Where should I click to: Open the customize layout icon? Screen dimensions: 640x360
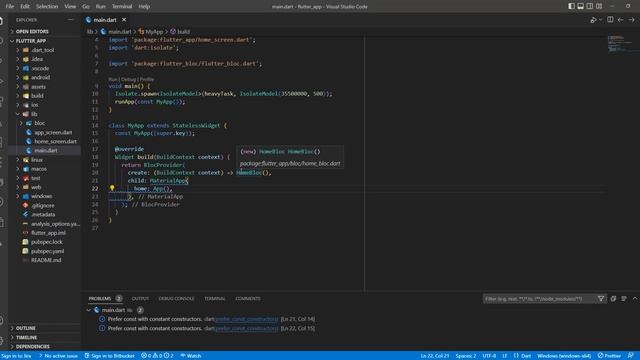[599, 6]
